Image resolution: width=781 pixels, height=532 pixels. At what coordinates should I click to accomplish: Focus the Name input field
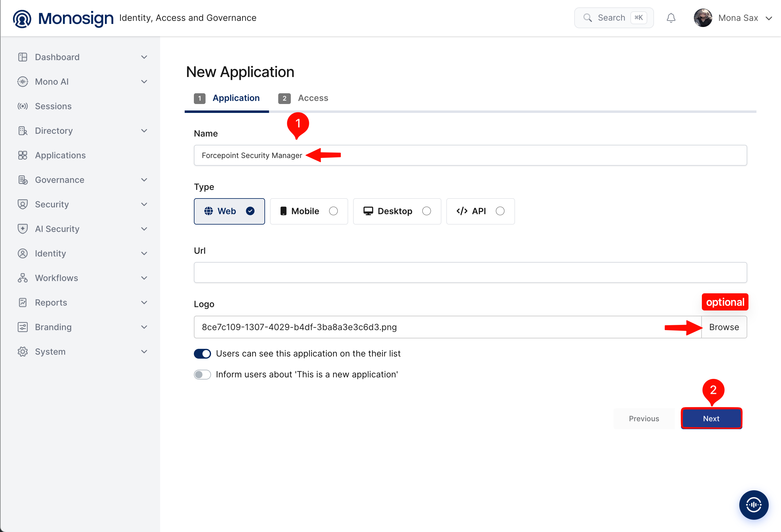click(x=470, y=155)
